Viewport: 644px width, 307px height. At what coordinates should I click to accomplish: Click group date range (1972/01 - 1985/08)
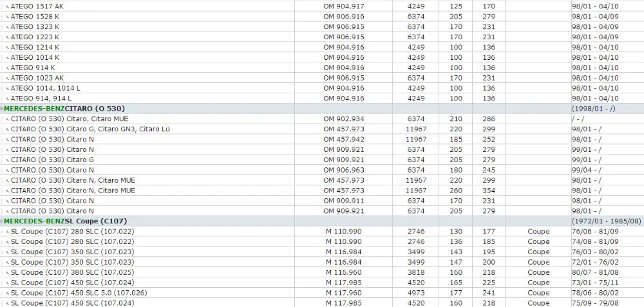pyautogui.click(x=606, y=221)
